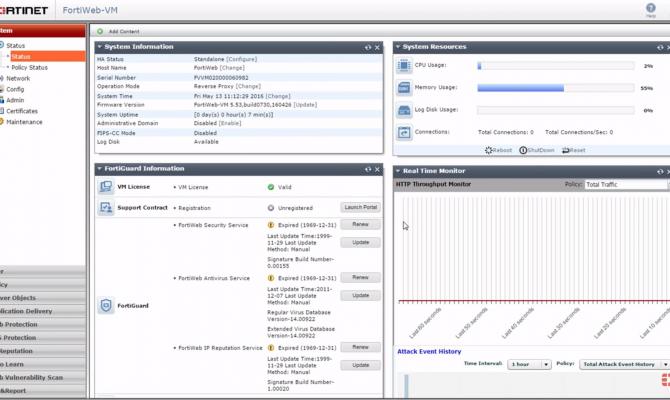Open Policy Status in sidebar
Image resolution: width=670 pixels, height=400 pixels.
coord(29,68)
